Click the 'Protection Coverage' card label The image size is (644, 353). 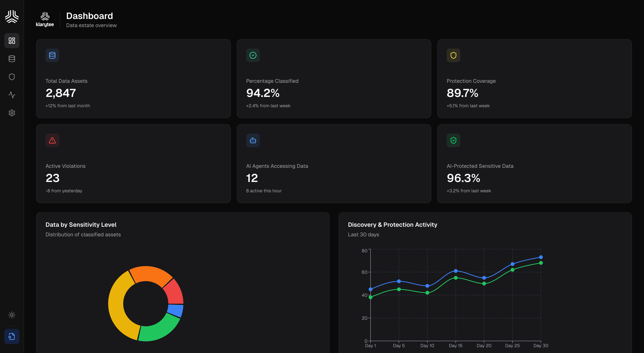pyautogui.click(x=471, y=81)
